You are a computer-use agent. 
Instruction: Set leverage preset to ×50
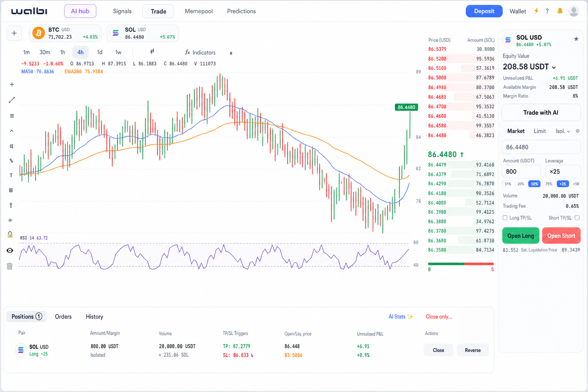(x=576, y=184)
